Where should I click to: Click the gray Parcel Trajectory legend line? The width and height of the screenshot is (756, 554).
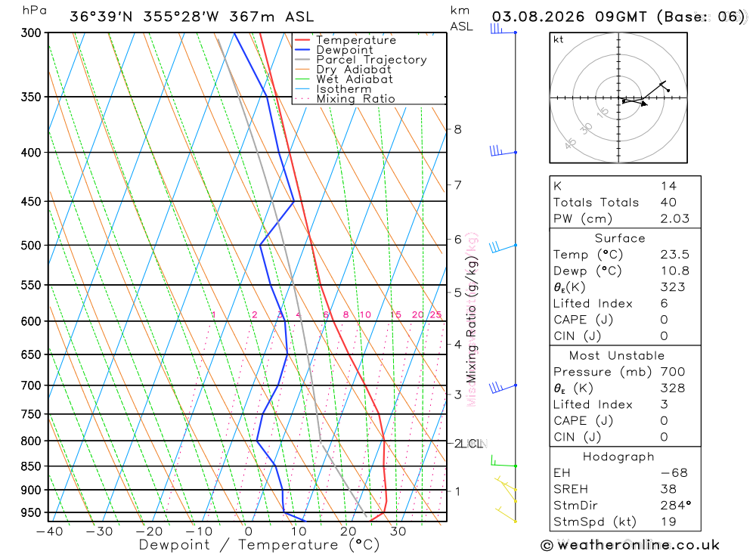point(302,60)
